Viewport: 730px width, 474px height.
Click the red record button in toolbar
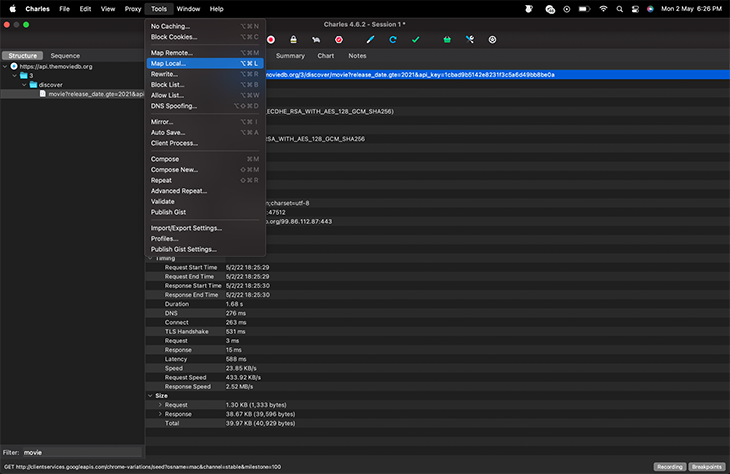[271, 39]
